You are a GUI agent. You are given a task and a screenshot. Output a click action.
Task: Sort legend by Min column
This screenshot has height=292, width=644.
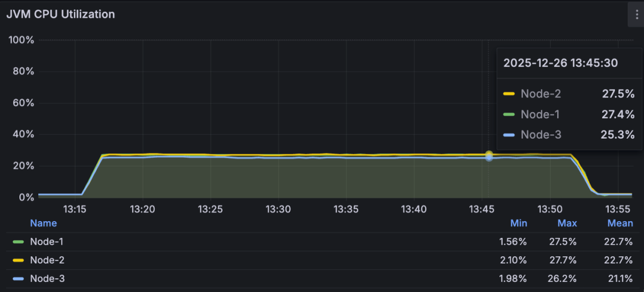519,223
